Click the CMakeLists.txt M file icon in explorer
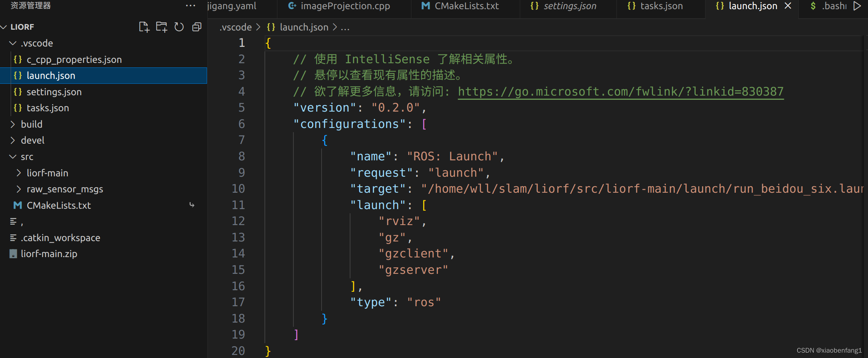868x358 pixels. click(x=18, y=205)
